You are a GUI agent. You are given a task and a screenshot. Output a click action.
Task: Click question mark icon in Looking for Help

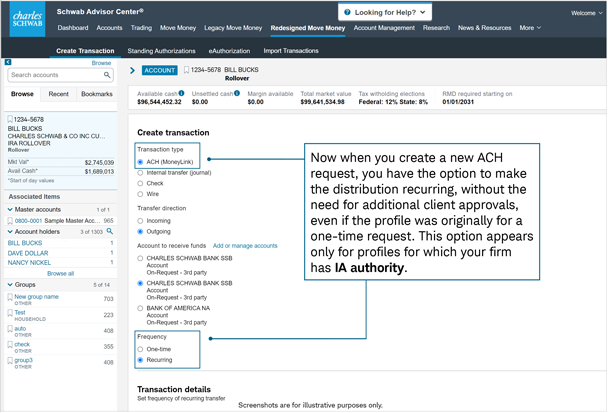coord(347,12)
